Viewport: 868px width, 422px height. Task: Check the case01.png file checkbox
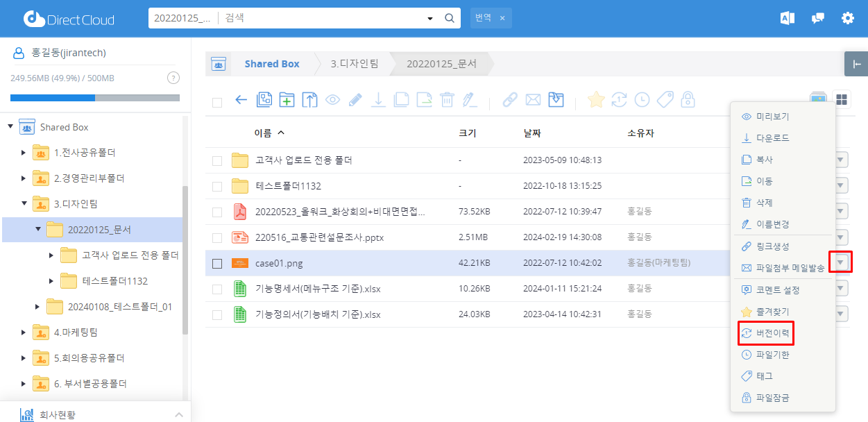(217, 264)
